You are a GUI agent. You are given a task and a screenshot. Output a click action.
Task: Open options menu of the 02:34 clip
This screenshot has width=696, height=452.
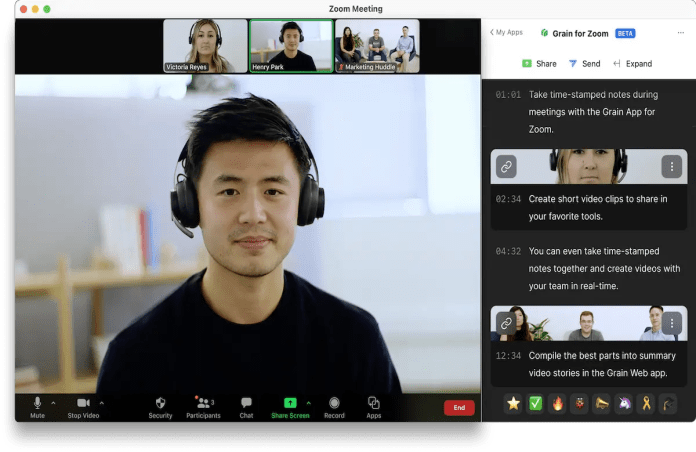[x=672, y=167]
